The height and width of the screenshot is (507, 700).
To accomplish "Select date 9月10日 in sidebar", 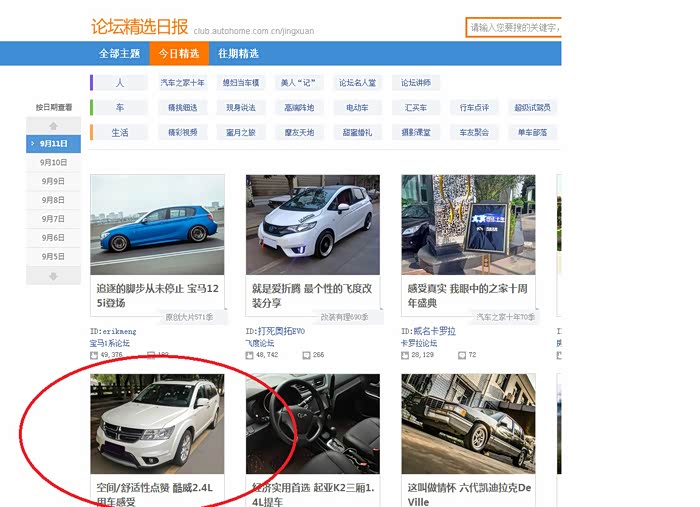I will 53,162.
